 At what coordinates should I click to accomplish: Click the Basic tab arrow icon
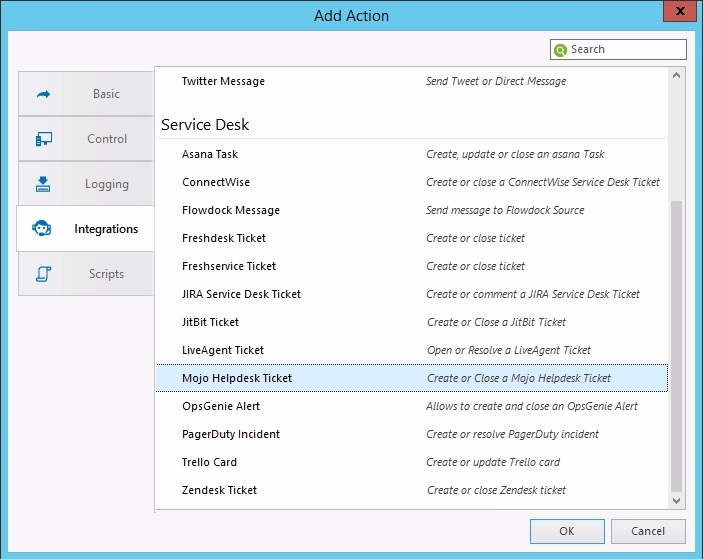click(x=43, y=94)
